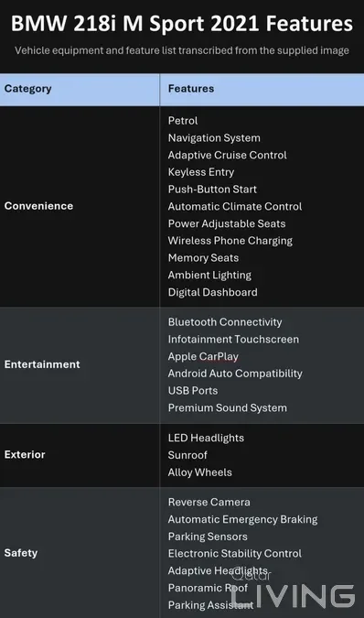Click the Automatic Emergency Braking line
This screenshot has height=618, width=364.
(x=242, y=519)
